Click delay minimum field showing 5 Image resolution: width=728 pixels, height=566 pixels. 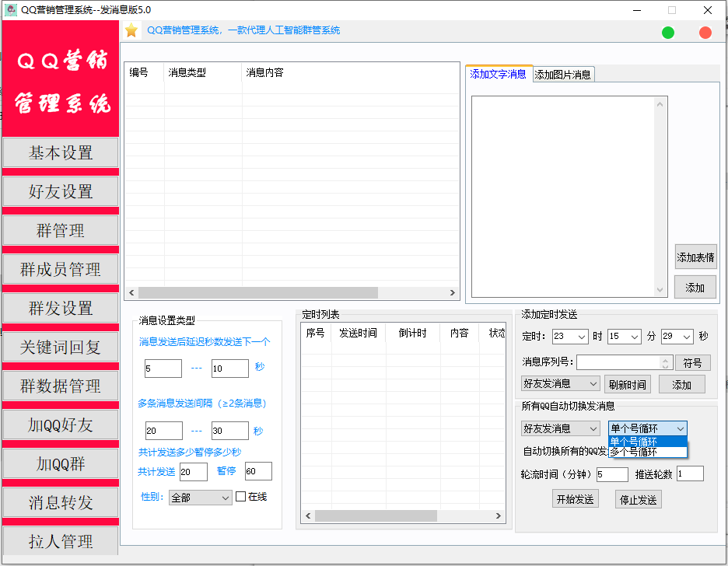tap(163, 369)
